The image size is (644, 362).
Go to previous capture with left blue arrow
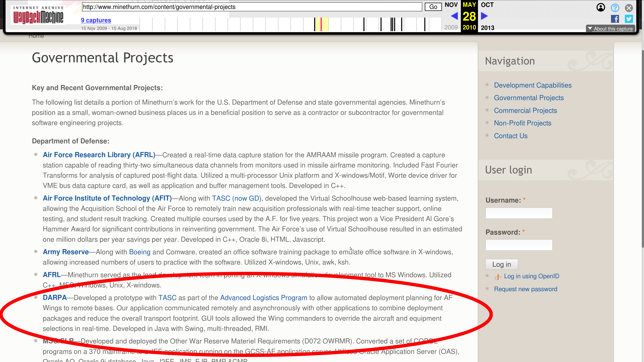click(454, 16)
